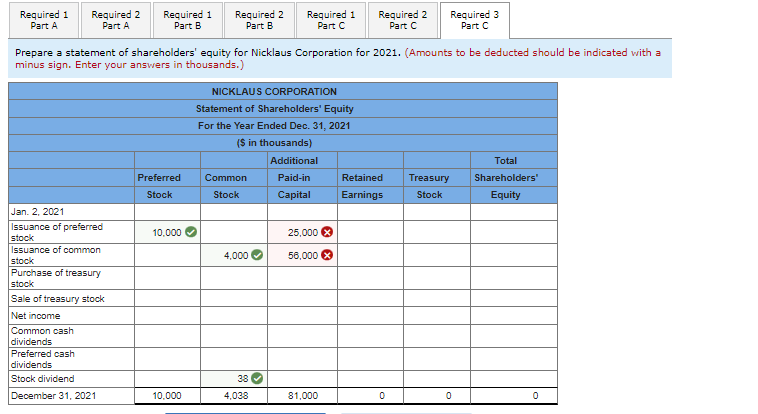
Task: Edit the stock dividend common stock 38 cell
Action: (234, 378)
